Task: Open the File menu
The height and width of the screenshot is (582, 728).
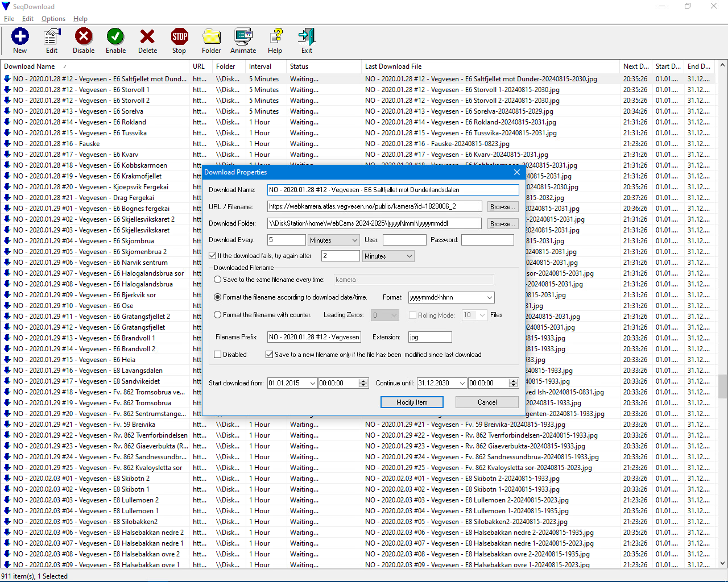Action: pos(9,19)
